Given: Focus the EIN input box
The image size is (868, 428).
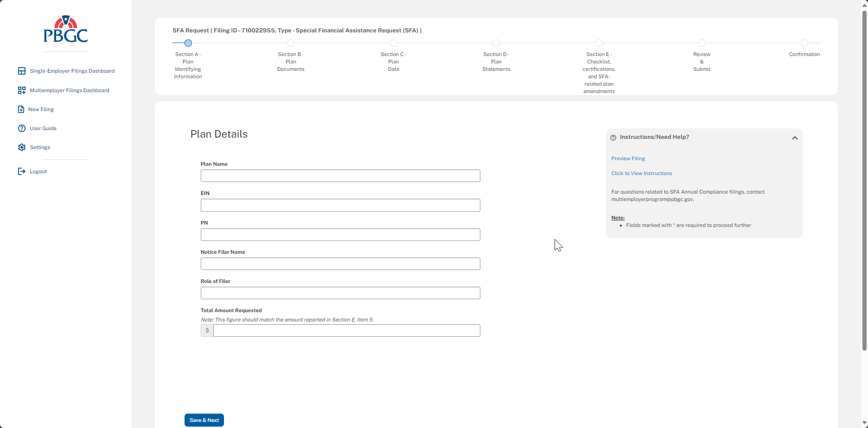Looking at the screenshot, I should point(340,205).
